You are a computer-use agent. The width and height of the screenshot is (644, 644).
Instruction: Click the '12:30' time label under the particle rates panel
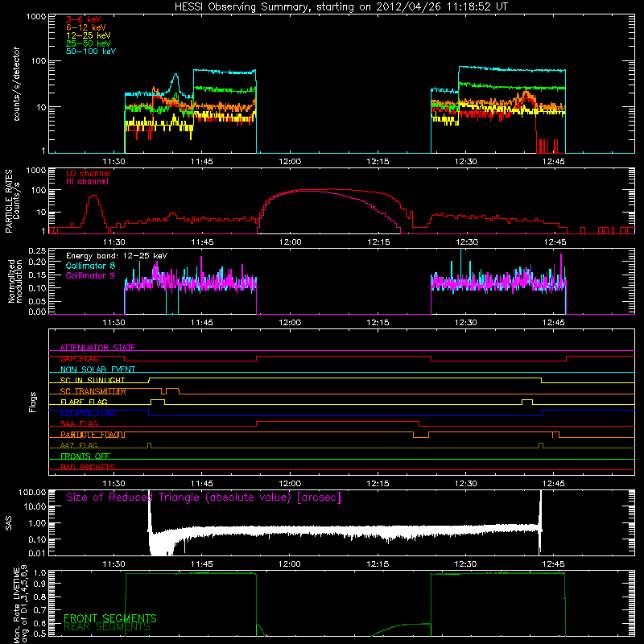(467, 242)
